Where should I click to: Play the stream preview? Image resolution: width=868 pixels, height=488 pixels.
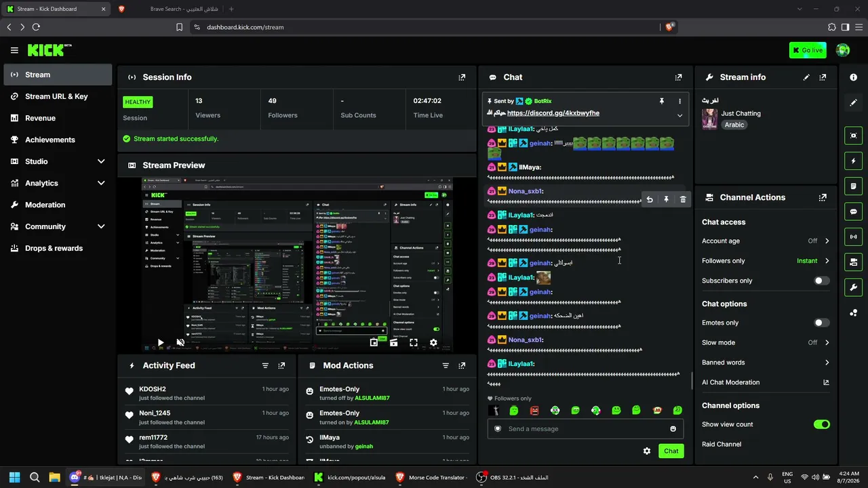tap(160, 343)
